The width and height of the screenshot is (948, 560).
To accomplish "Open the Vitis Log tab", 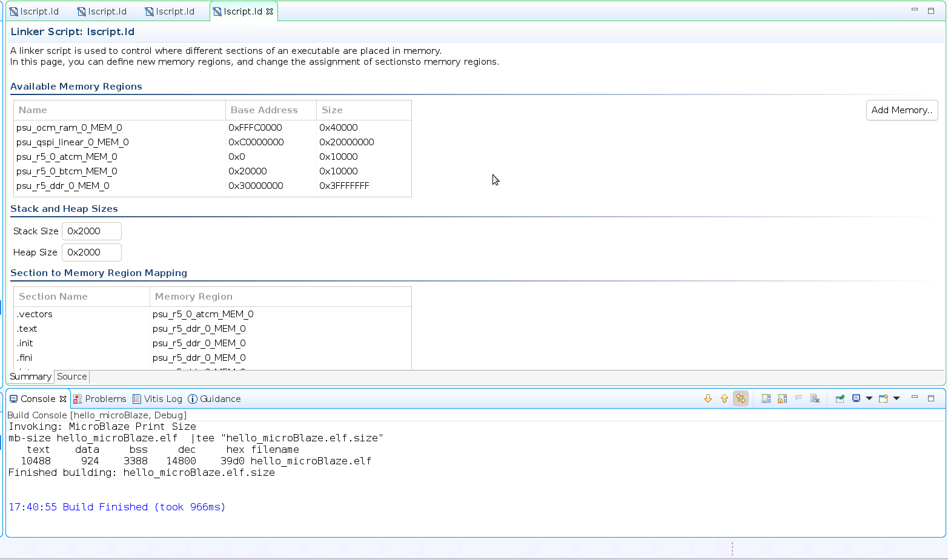I will pyautogui.click(x=157, y=399).
